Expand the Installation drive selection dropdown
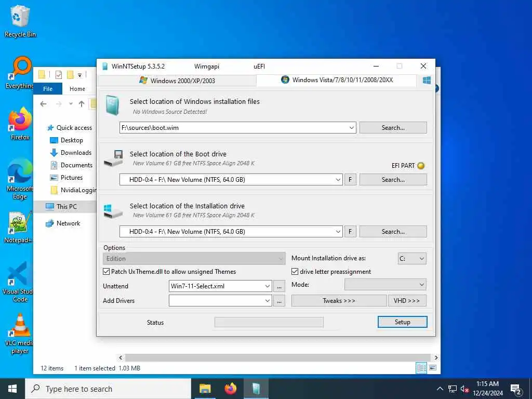 pyautogui.click(x=338, y=231)
